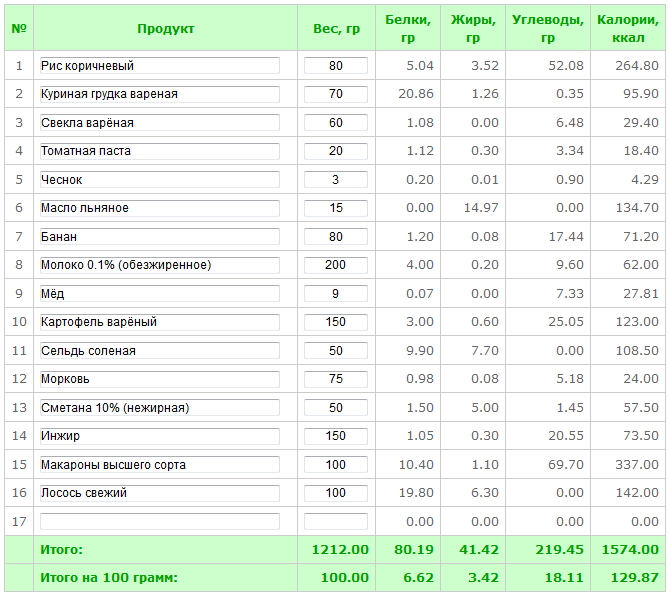Select the 'Сельдь соленая' product field
This screenshot has height=597, width=670.
pyautogui.click(x=160, y=351)
